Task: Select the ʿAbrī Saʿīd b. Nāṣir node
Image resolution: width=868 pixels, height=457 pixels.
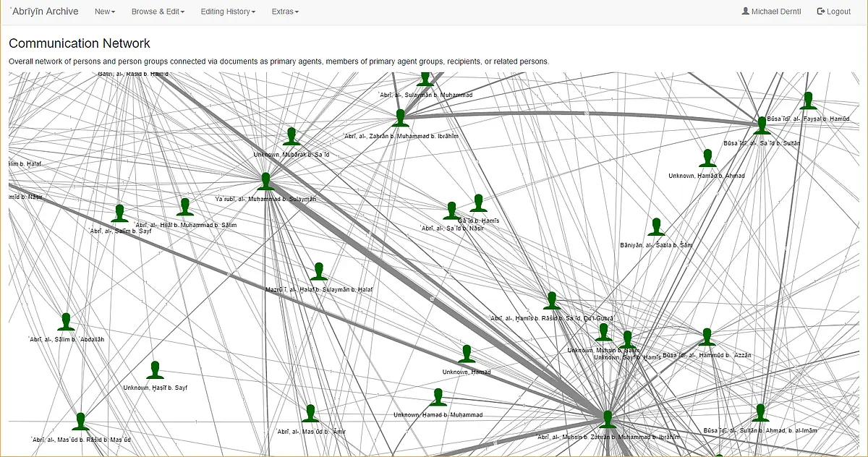Action: click(x=451, y=211)
